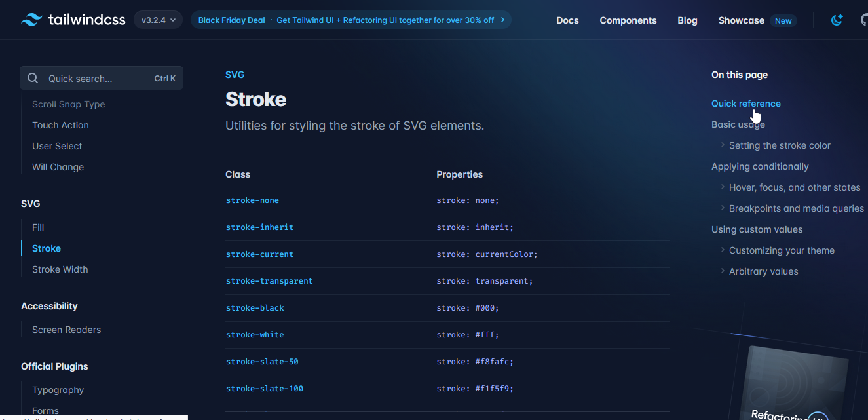Image resolution: width=868 pixels, height=420 pixels.
Task: Jump to the Arbitrary values section
Action: 763,271
